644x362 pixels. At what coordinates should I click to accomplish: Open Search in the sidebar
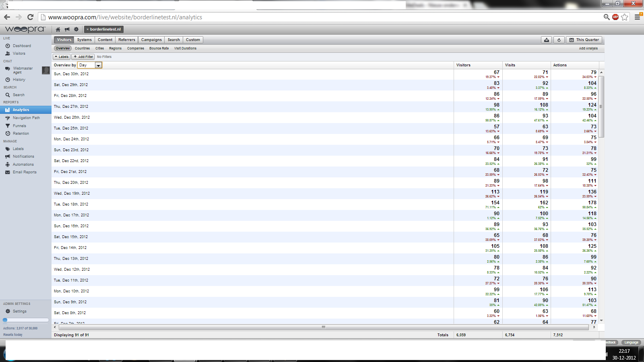tap(19, 95)
